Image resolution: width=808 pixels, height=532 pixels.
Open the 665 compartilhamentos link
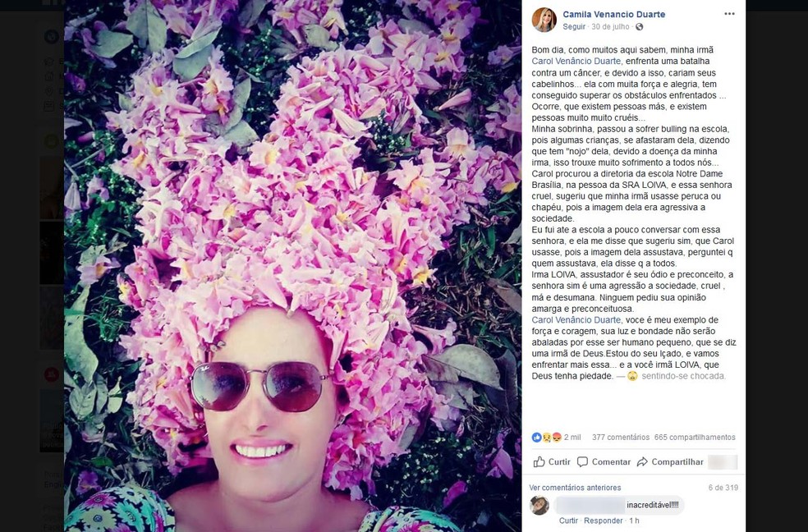[x=695, y=438]
